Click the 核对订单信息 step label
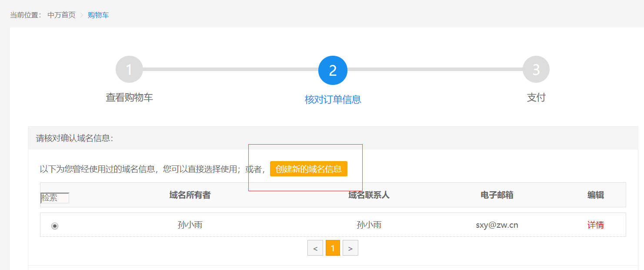644x270 pixels. point(333,100)
